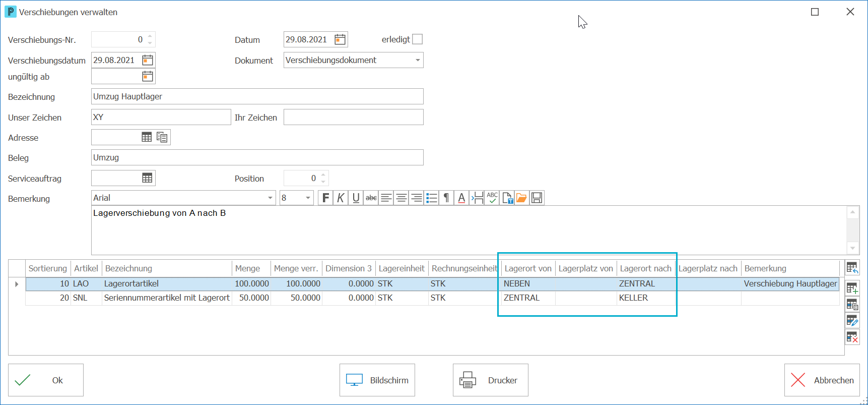The width and height of the screenshot is (868, 405).
Task: Insert text template via document T icon
Action: (507, 198)
